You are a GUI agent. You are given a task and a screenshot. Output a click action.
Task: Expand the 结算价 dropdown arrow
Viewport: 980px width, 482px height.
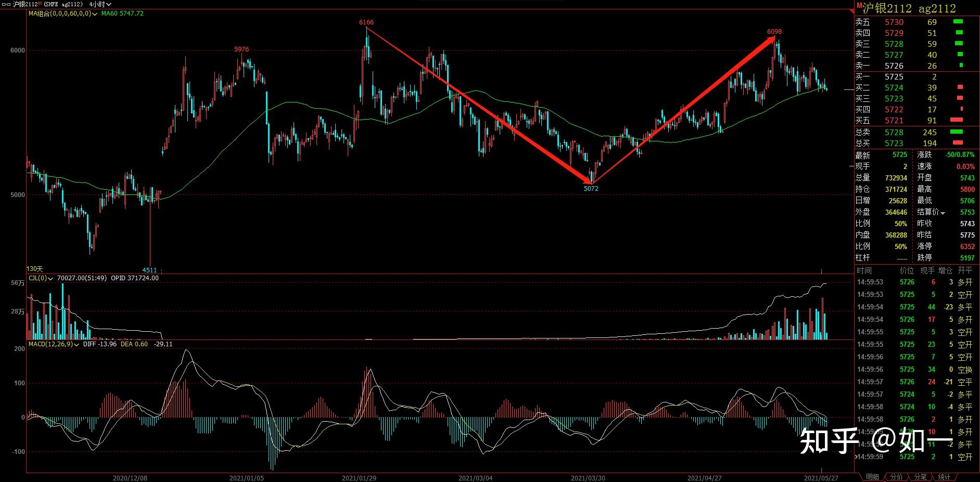pyautogui.click(x=943, y=213)
